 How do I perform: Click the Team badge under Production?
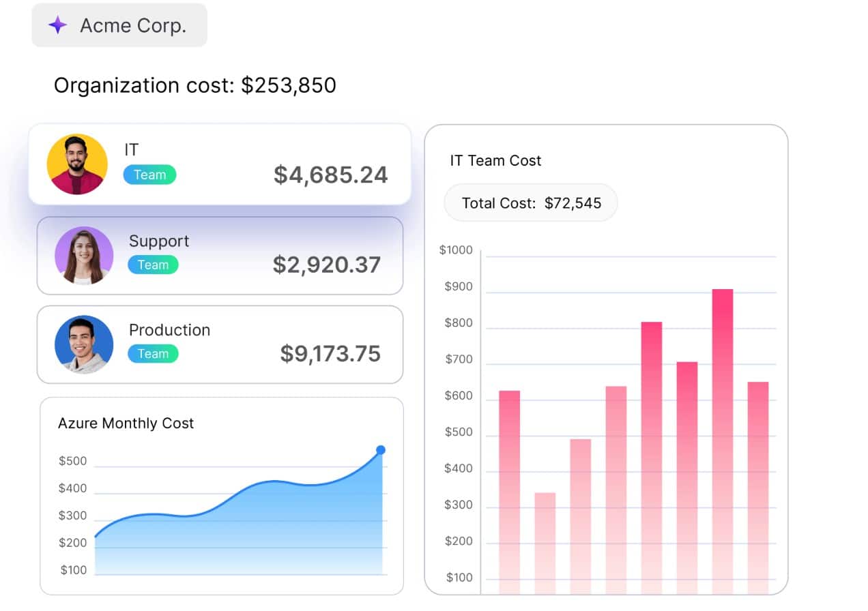coord(153,354)
